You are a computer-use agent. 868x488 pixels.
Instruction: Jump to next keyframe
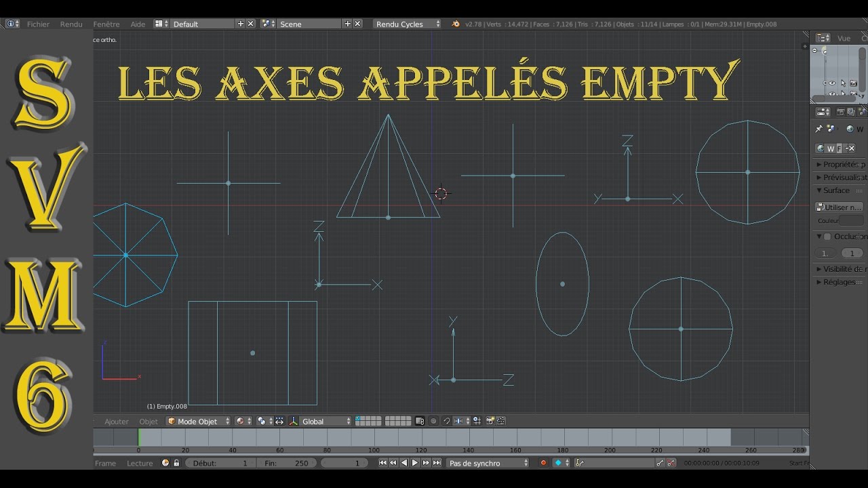coord(426,463)
